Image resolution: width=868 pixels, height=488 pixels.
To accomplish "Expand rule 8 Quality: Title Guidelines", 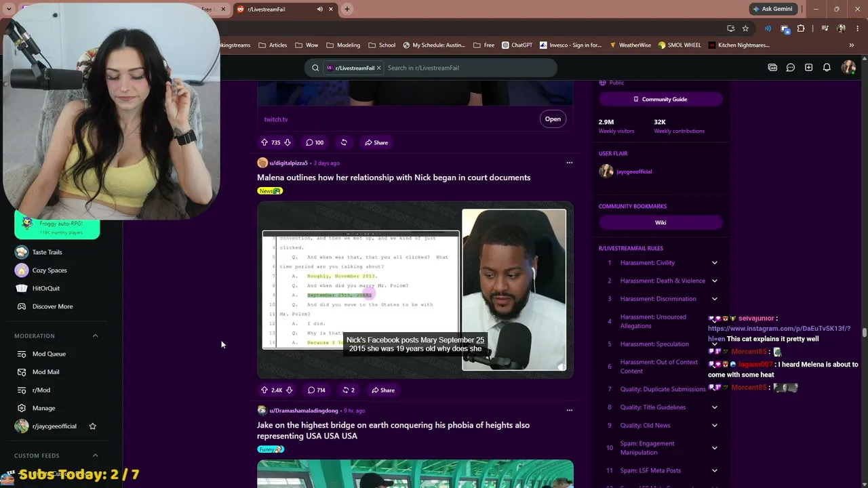I will (715, 407).
